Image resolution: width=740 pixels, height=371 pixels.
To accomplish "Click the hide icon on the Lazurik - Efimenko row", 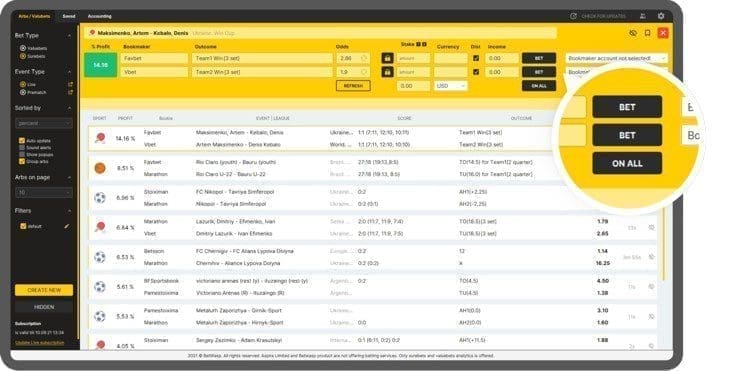I will click(x=651, y=228).
